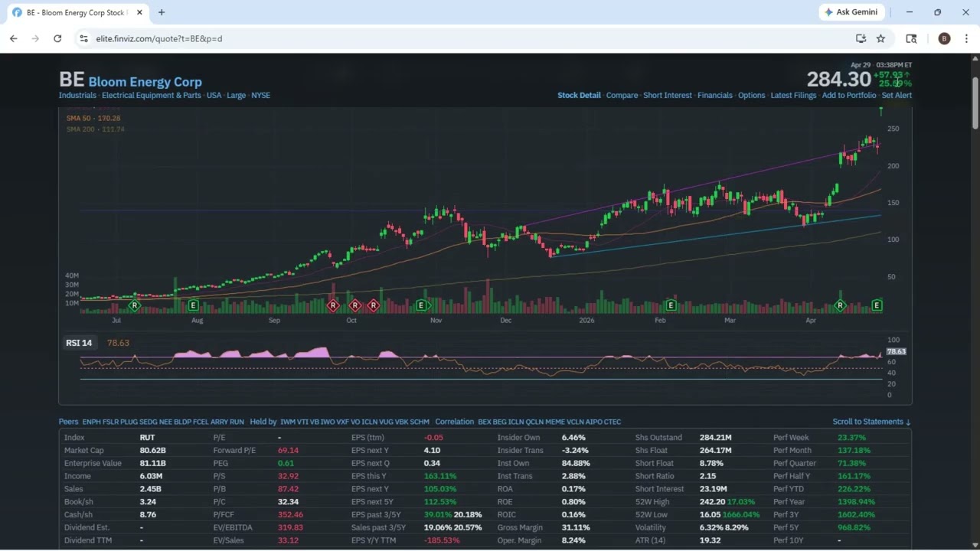View site information icon in address bar

(83, 38)
